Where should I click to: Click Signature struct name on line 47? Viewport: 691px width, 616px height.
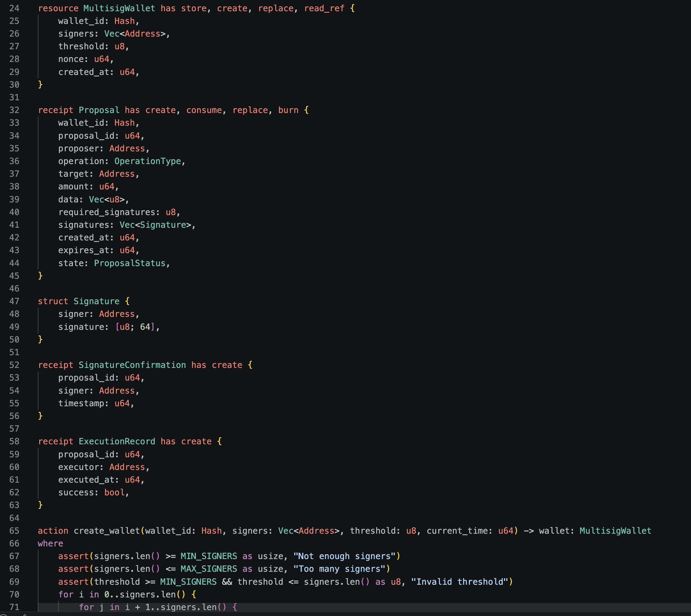point(96,301)
